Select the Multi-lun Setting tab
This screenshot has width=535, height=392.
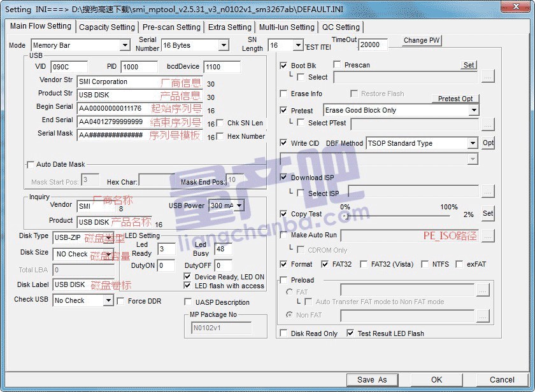(287, 27)
